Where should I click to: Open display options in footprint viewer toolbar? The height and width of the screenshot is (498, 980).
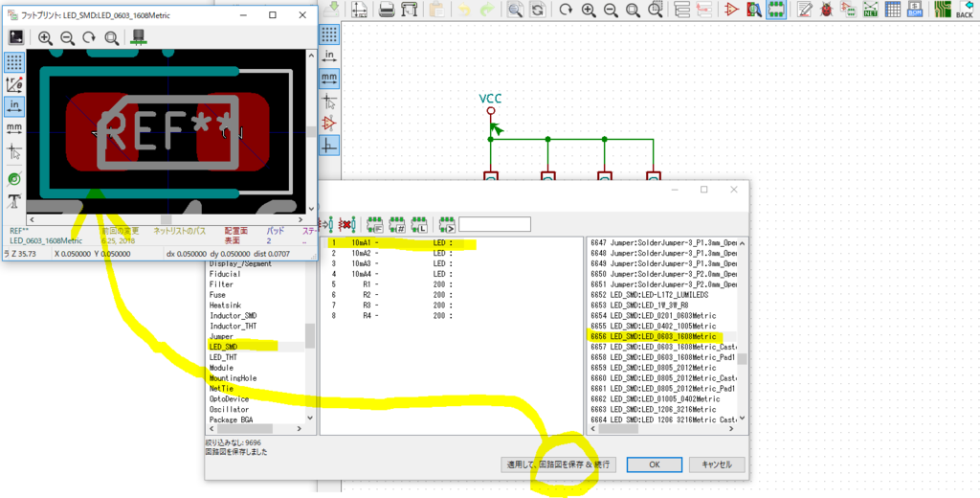(x=16, y=37)
